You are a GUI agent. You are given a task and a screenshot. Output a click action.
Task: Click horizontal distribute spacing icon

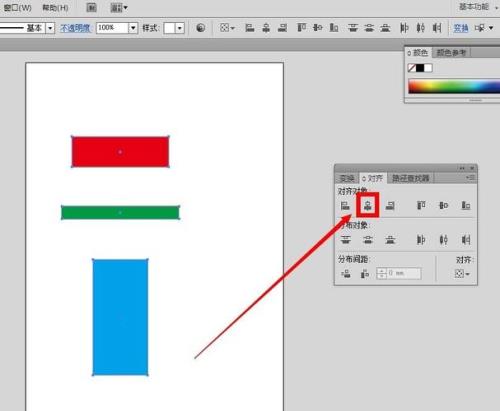[365, 274]
